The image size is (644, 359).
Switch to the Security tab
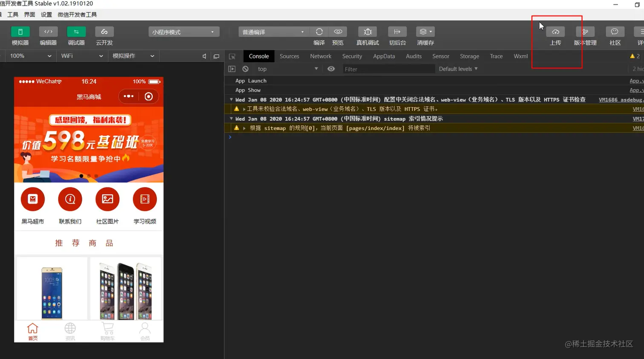point(352,56)
